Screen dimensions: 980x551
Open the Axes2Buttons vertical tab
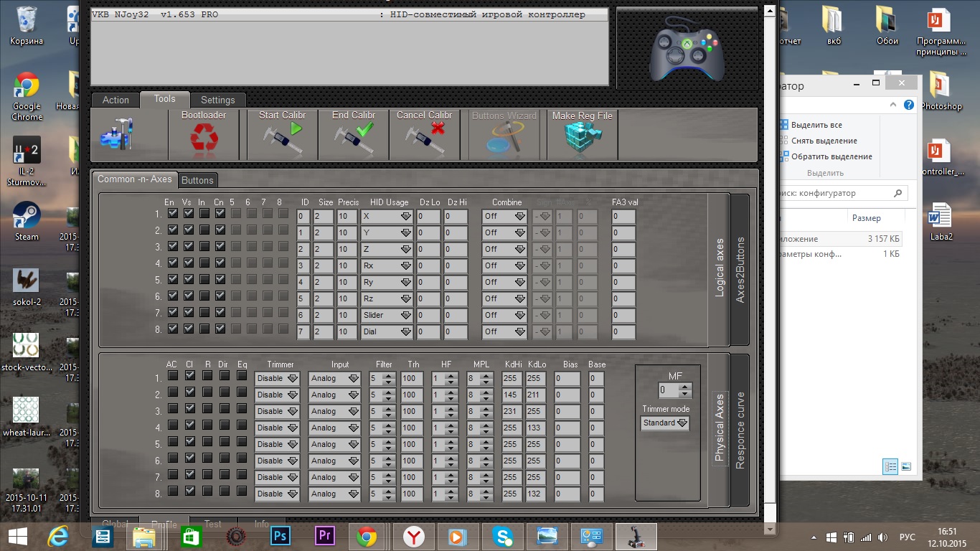pyautogui.click(x=740, y=270)
